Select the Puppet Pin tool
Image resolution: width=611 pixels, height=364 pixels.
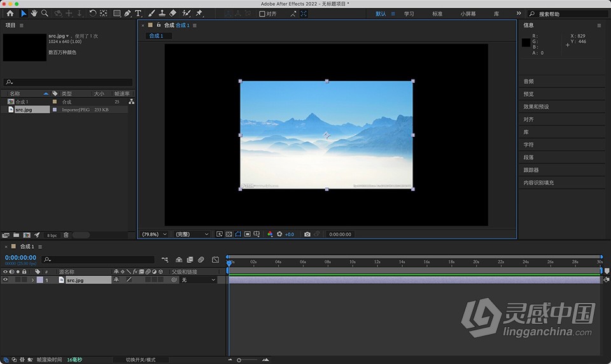(x=199, y=13)
